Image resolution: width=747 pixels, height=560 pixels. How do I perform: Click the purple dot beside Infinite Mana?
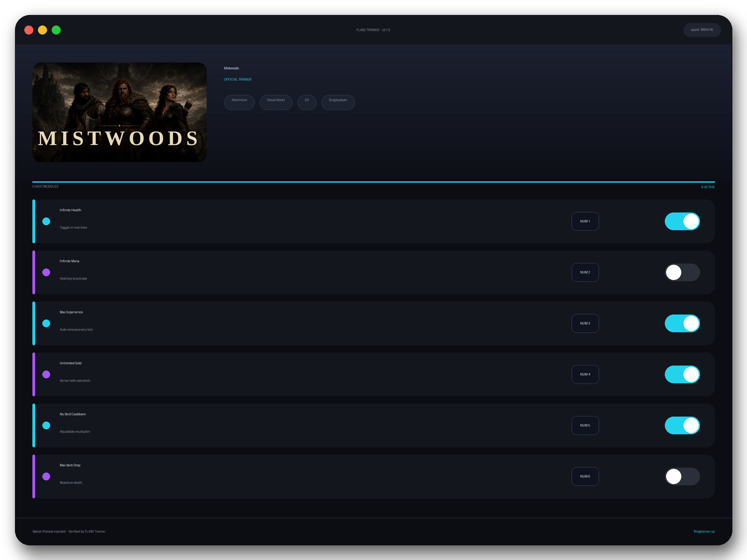pos(46,273)
